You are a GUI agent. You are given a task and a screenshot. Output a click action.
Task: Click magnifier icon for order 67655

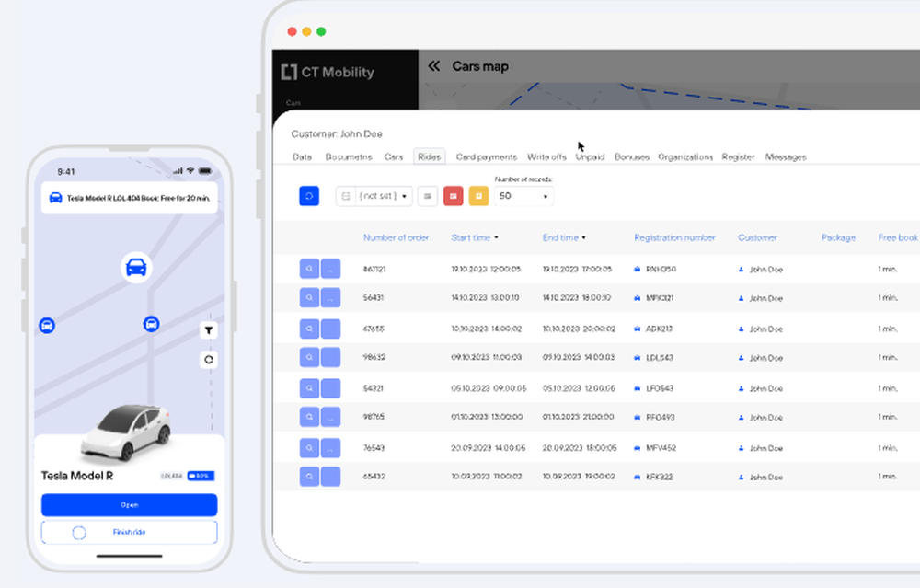coord(309,329)
